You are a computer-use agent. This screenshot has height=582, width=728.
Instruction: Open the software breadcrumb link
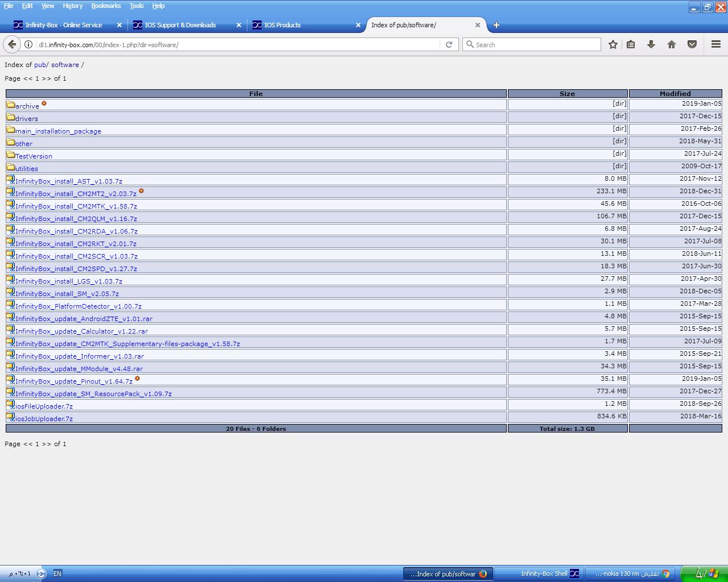point(65,65)
